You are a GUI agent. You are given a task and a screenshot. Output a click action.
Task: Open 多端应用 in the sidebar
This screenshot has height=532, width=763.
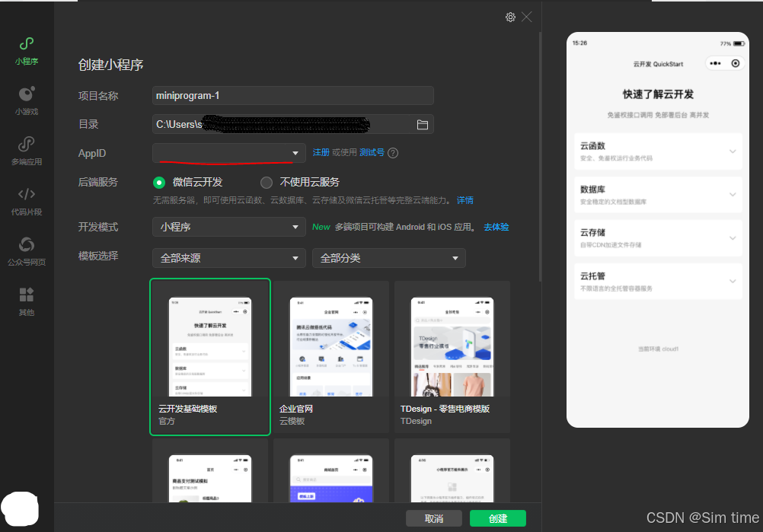pyautogui.click(x=27, y=151)
